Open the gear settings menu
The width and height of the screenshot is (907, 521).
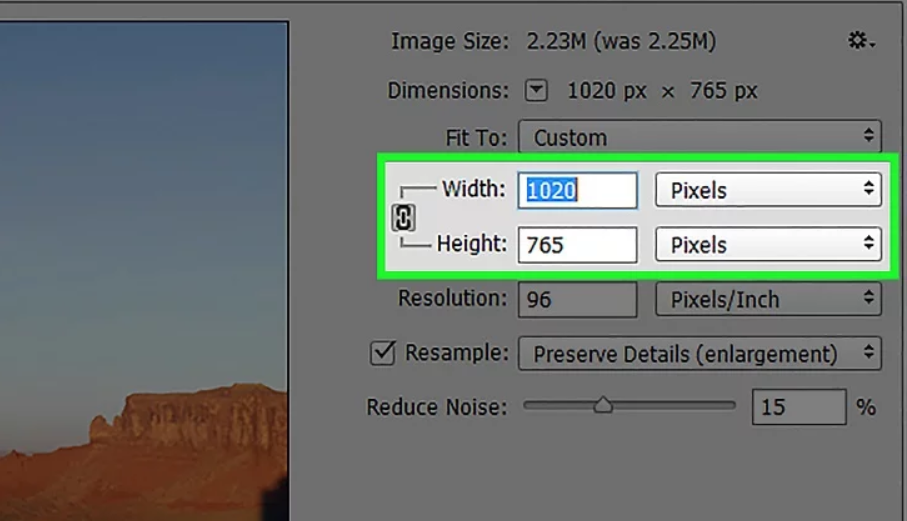click(860, 41)
